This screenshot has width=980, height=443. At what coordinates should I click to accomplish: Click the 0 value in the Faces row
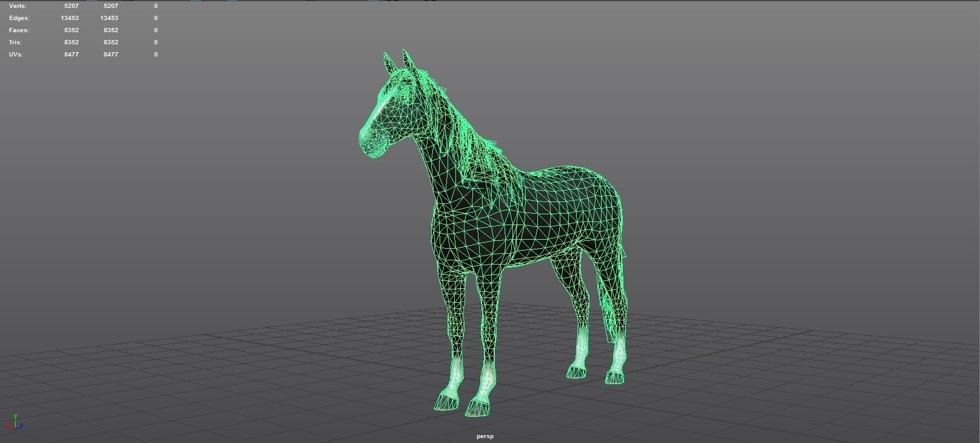tap(156, 30)
